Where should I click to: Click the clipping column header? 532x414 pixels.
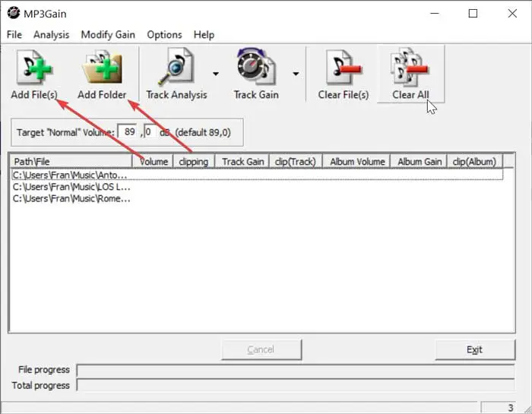tap(194, 161)
